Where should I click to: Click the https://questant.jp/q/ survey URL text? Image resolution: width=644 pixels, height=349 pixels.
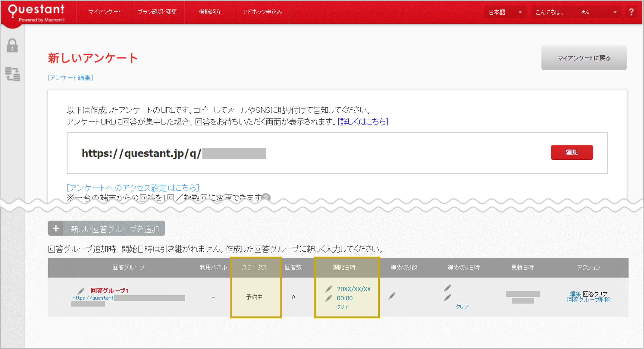coord(141,153)
